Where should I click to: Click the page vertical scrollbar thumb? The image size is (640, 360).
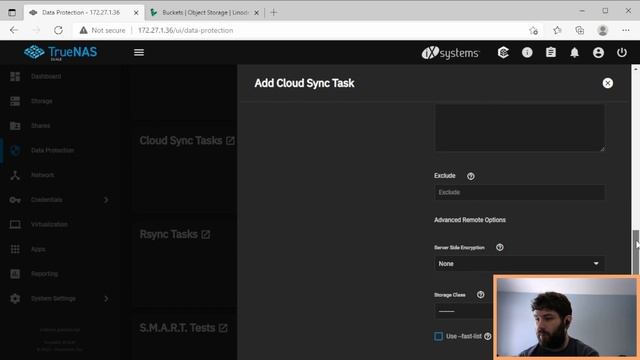tap(636, 252)
